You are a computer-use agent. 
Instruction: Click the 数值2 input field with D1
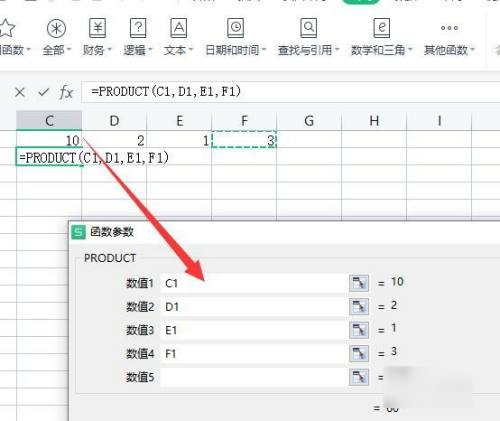(254, 307)
